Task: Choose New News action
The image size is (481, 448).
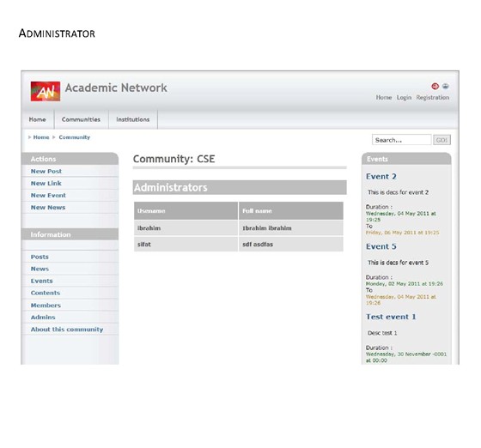Action: [48, 208]
